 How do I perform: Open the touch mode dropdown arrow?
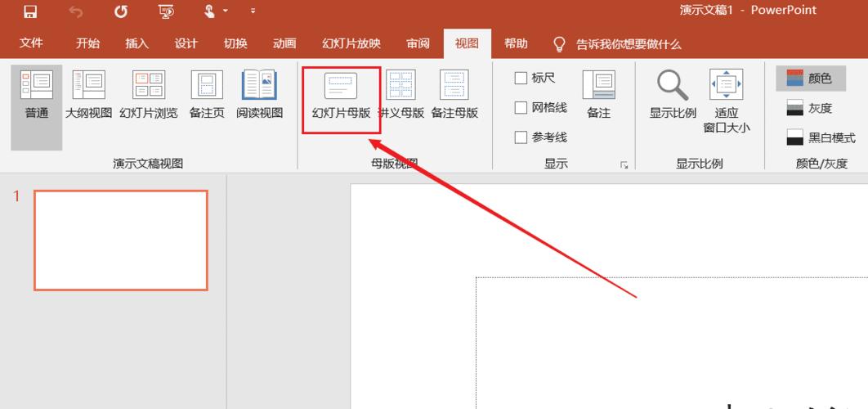[226, 11]
